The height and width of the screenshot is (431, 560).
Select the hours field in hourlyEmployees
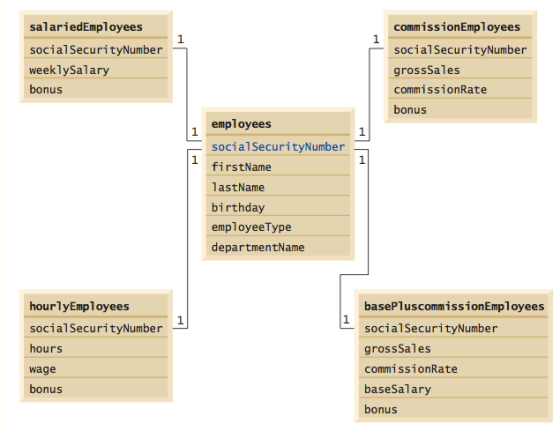click(x=96, y=349)
